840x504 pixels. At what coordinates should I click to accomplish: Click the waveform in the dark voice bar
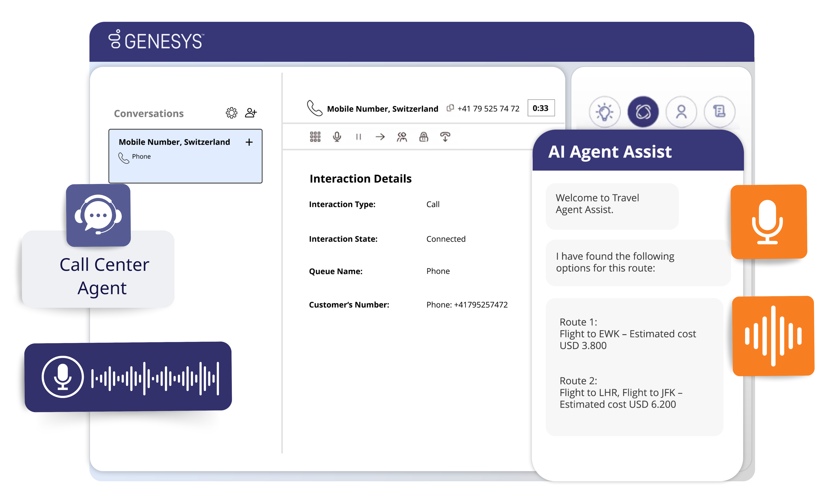tap(155, 378)
